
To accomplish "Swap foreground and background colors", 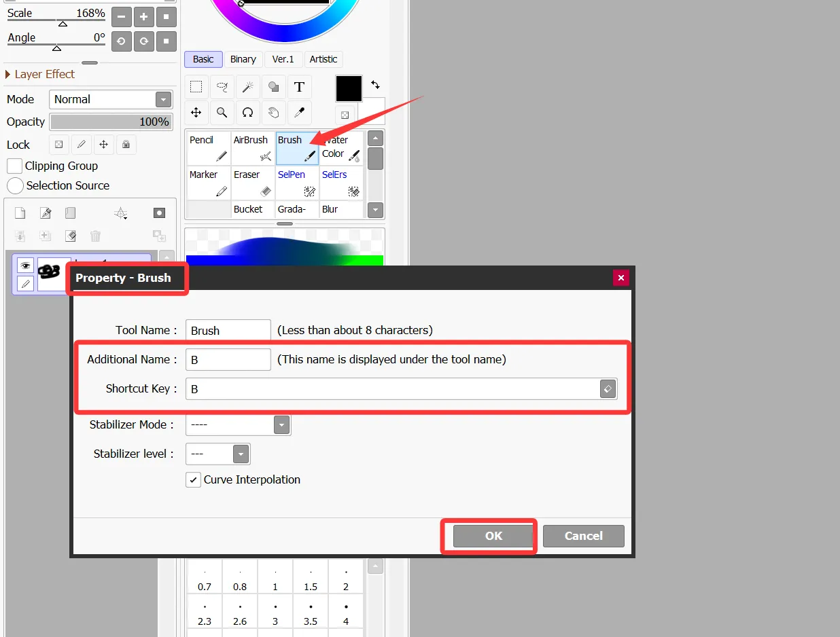I will tap(375, 85).
